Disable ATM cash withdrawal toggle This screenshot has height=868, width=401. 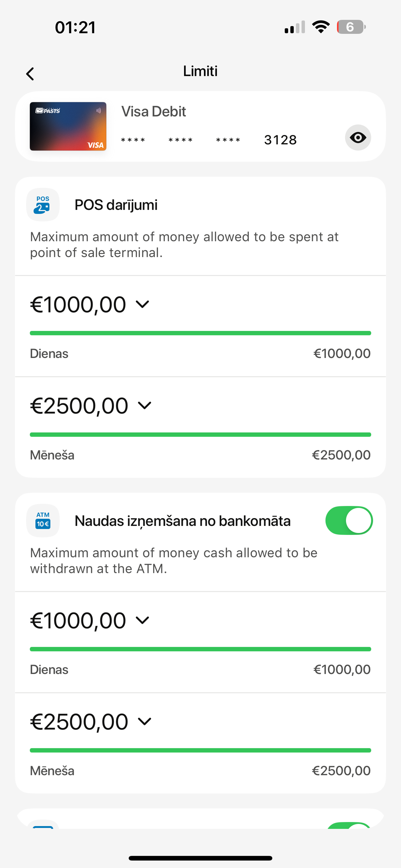[x=349, y=520]
